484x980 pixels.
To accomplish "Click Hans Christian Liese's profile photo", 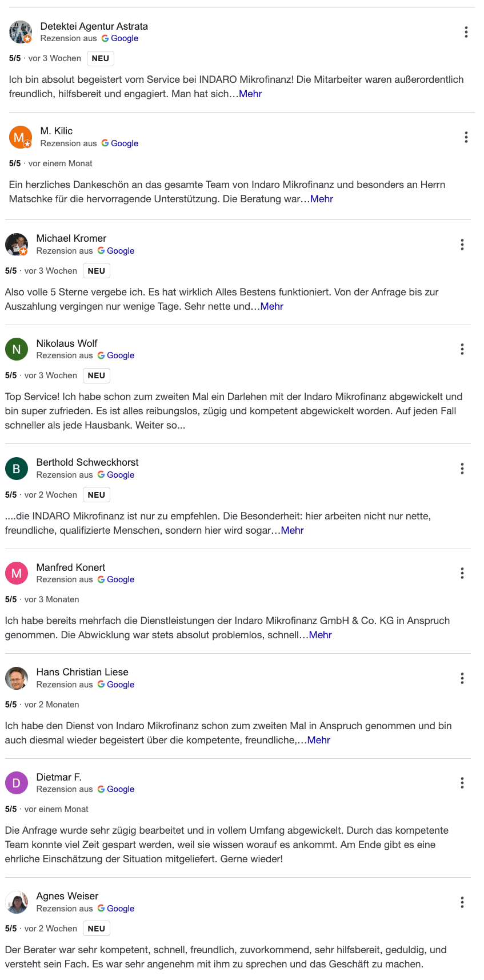I will pos(17,678).
